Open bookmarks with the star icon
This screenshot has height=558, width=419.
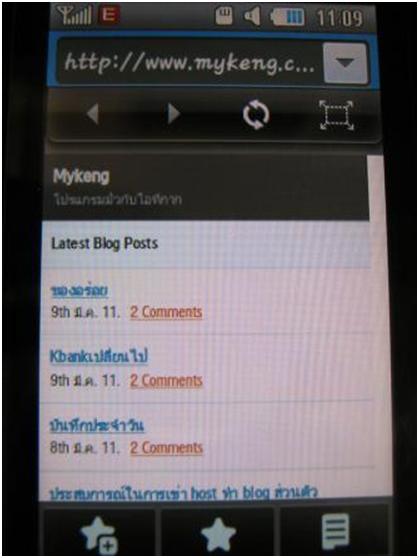coord(218,534)
